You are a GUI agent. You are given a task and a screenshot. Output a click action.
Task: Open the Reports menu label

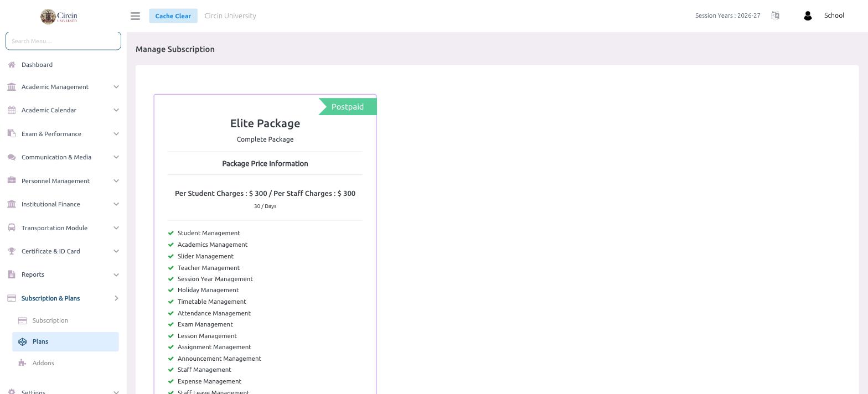pos(33,274)
